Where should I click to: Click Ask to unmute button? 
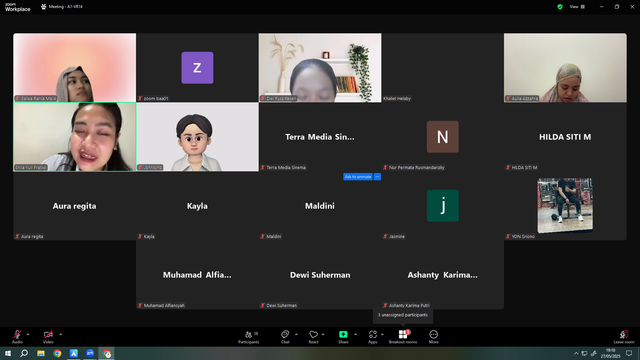click(x=358, y=177)
